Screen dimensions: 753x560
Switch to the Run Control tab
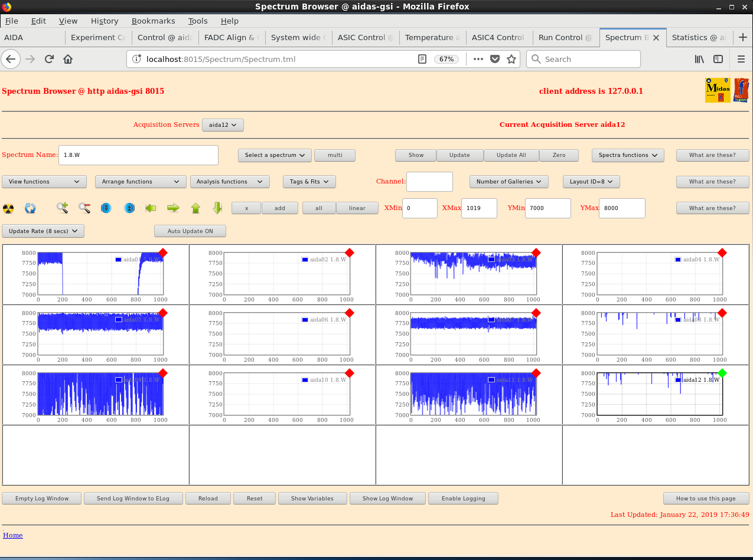tap(565, 37)
